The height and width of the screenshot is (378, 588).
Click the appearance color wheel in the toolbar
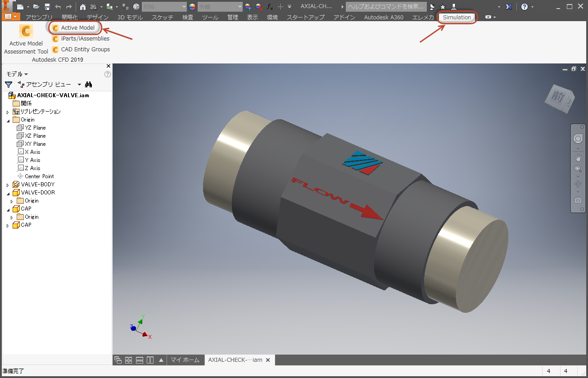tap(191, 7)
